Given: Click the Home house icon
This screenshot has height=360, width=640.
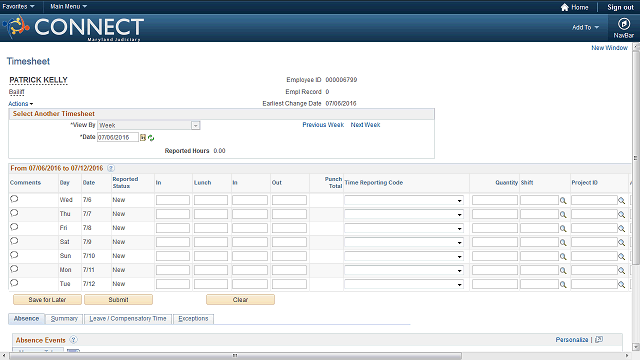Looking at the screenshot, I should click(x=564, y=7).
